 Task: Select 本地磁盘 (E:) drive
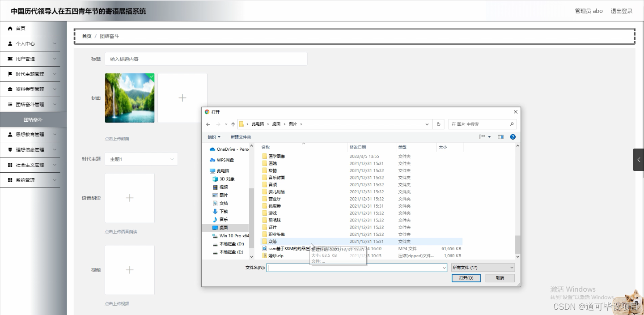point(228,252)
